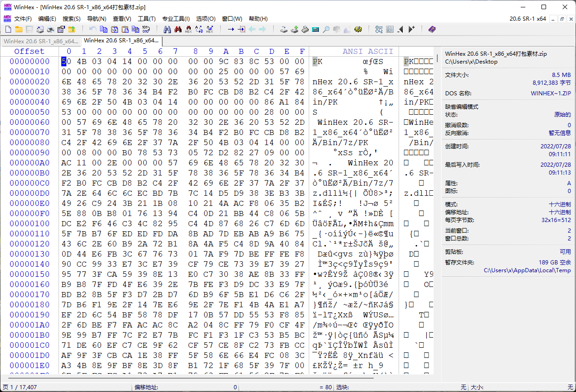Open file Properties toolbar icon
Viewport: 576px width, 392px height.
(61, 29)
